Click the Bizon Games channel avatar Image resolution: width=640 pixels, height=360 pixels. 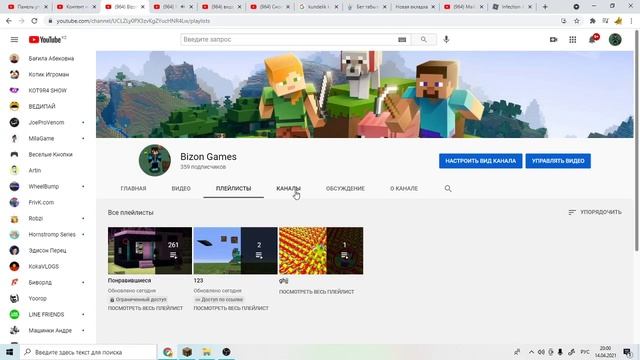[x=155, y=160]
